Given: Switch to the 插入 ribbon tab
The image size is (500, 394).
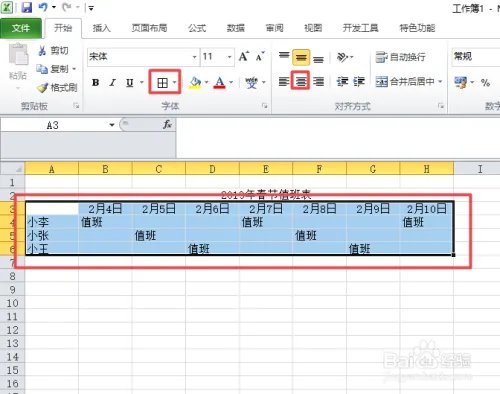Looking at the screenshot, I should (x=101, y=28).
